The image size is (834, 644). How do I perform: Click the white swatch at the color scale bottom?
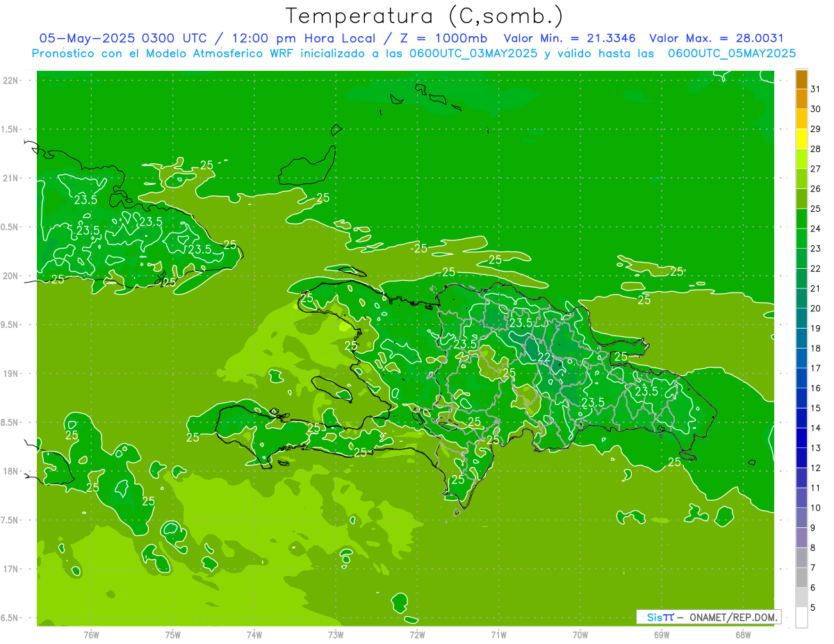click(801, 618)
